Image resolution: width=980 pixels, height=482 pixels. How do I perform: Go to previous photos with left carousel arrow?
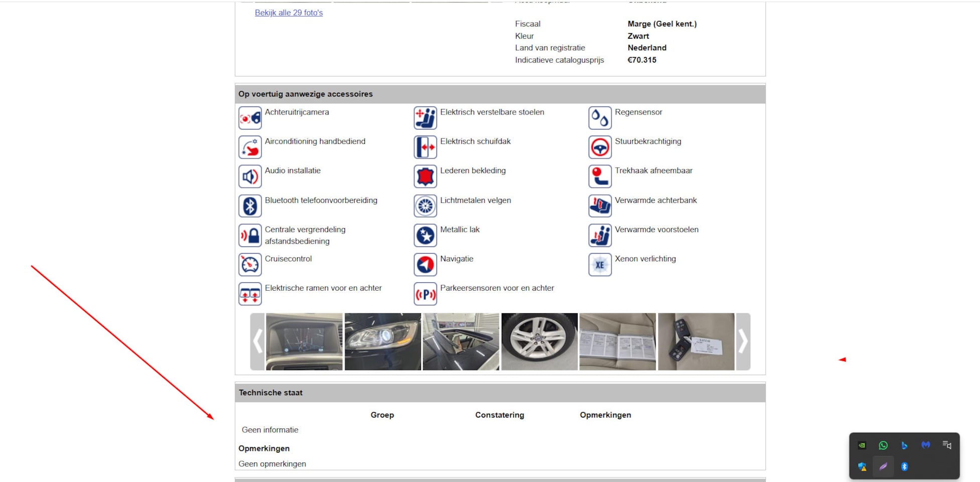tap(257, 342)
